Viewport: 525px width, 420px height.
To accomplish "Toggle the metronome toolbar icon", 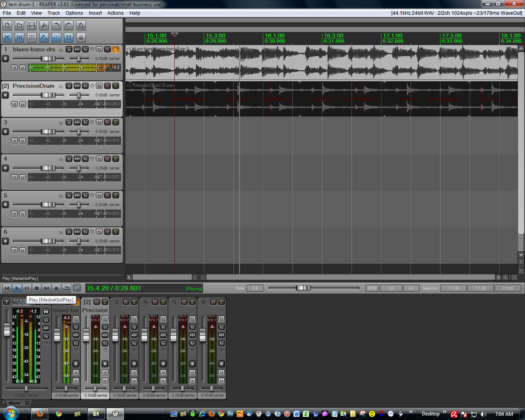I will point(81,25).
